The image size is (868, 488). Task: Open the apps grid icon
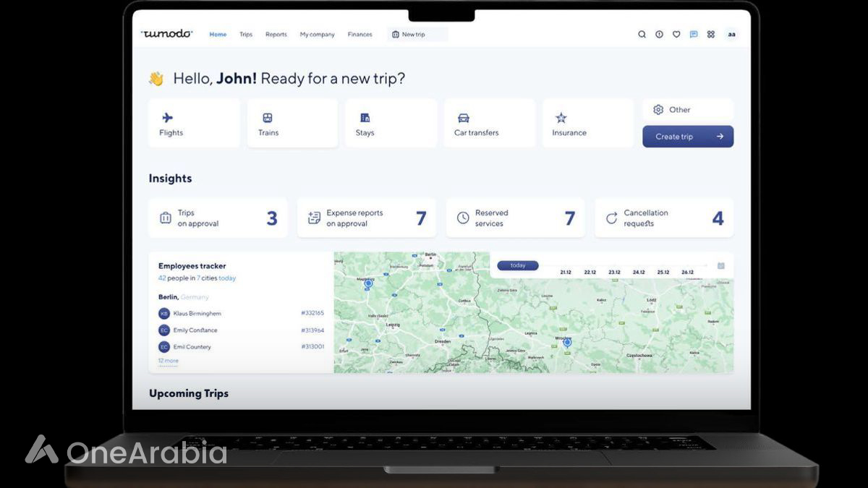point(711,34)
